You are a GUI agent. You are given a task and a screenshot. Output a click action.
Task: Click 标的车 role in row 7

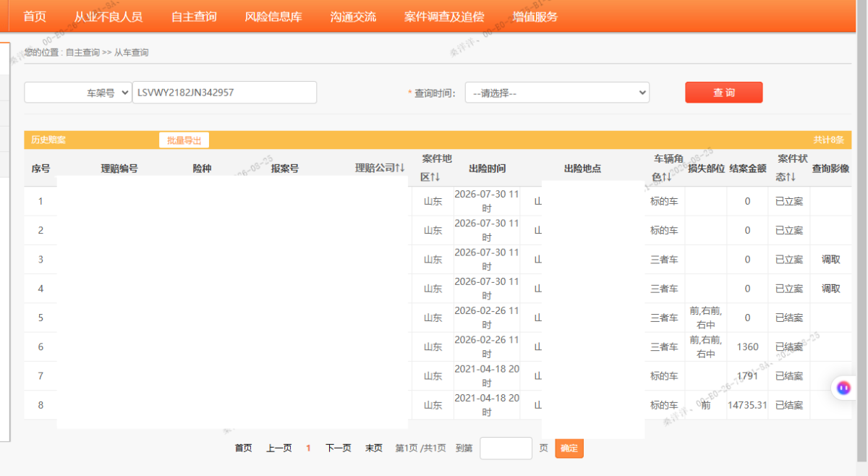point(664,376)
